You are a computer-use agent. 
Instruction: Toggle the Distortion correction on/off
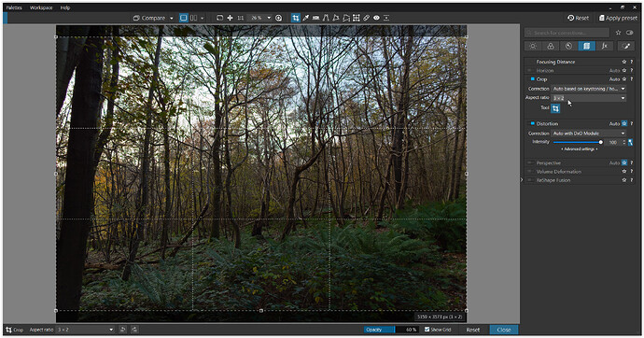(x=532, y=123)
